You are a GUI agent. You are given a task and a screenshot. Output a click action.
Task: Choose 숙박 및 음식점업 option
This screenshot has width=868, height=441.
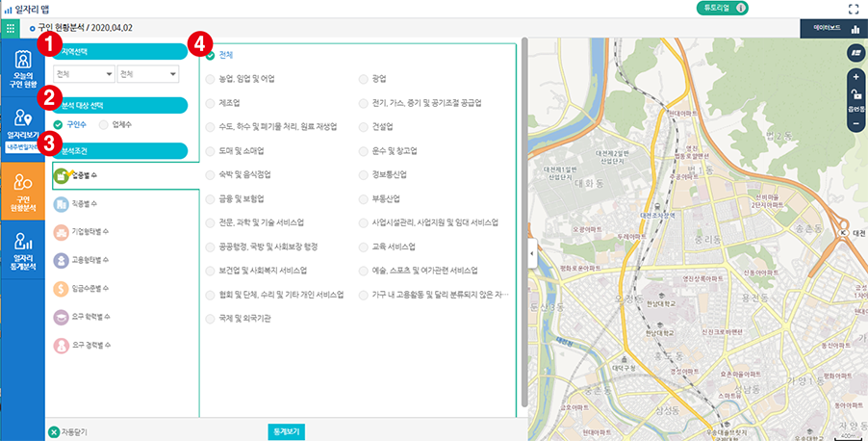(x=238, y=174)
